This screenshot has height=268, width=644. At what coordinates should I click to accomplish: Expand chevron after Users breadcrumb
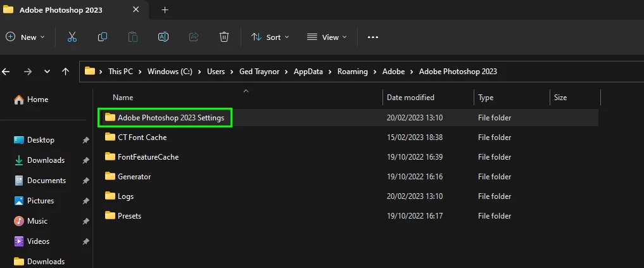(232, 72)
